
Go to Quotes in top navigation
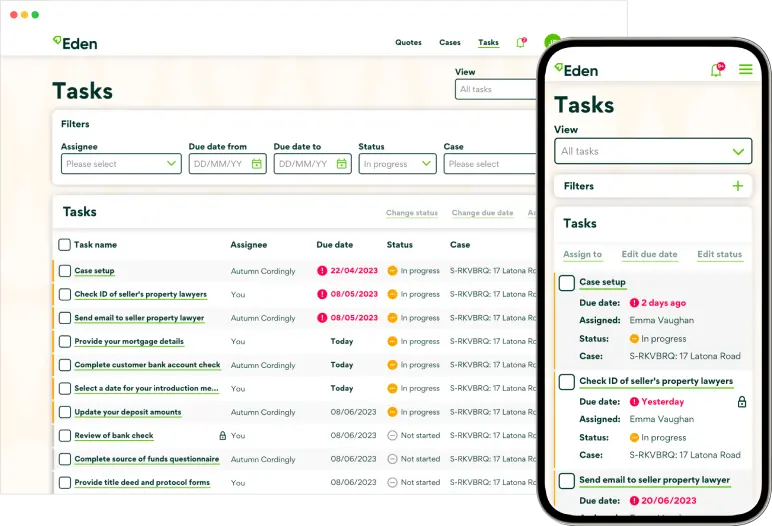point(408,43)
